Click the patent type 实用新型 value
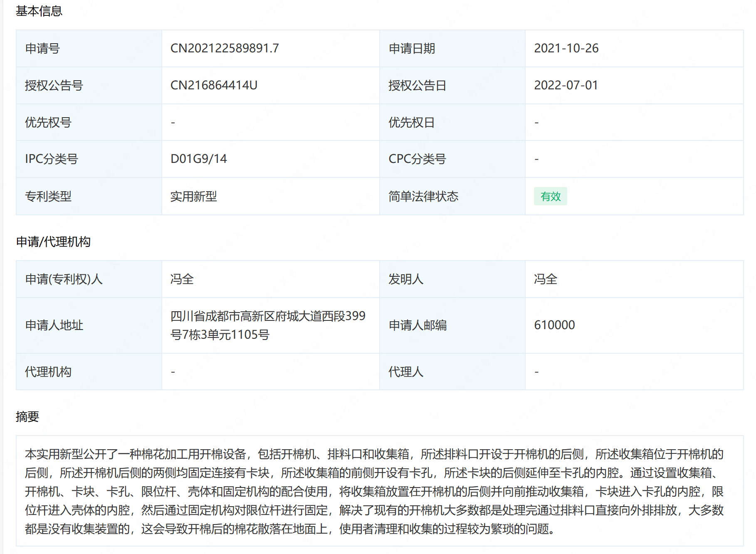Screen dimensions: 756x554 194,196
